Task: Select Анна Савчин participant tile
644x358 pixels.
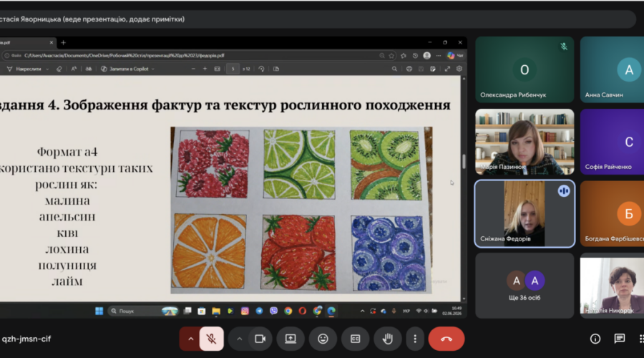Action: click(612, 69)
